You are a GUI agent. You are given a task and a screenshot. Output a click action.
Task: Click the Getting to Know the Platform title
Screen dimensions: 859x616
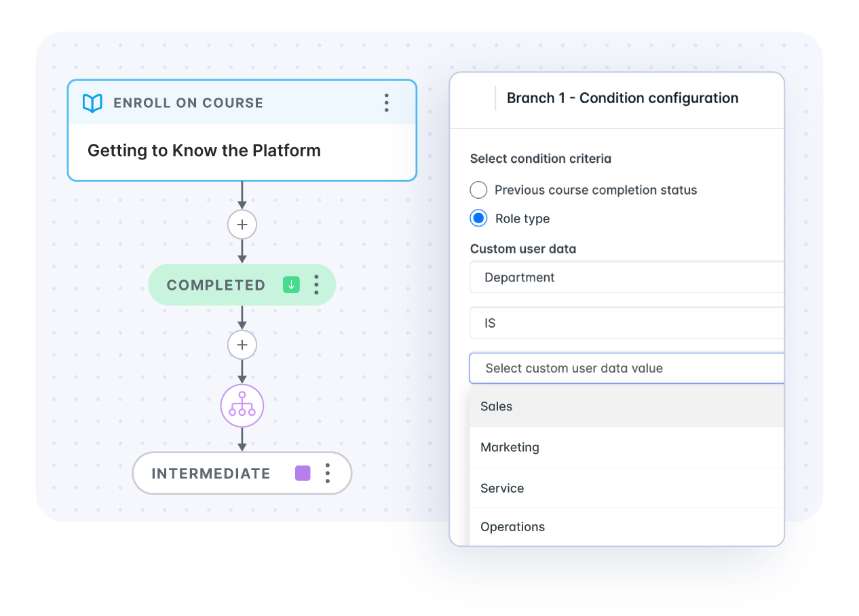click(x=204, y=151)
